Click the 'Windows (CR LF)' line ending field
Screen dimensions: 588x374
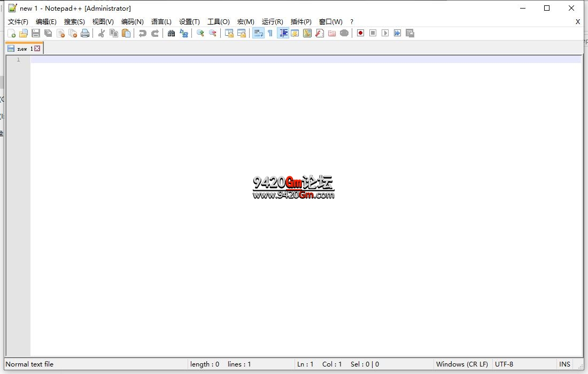(462, 364)
